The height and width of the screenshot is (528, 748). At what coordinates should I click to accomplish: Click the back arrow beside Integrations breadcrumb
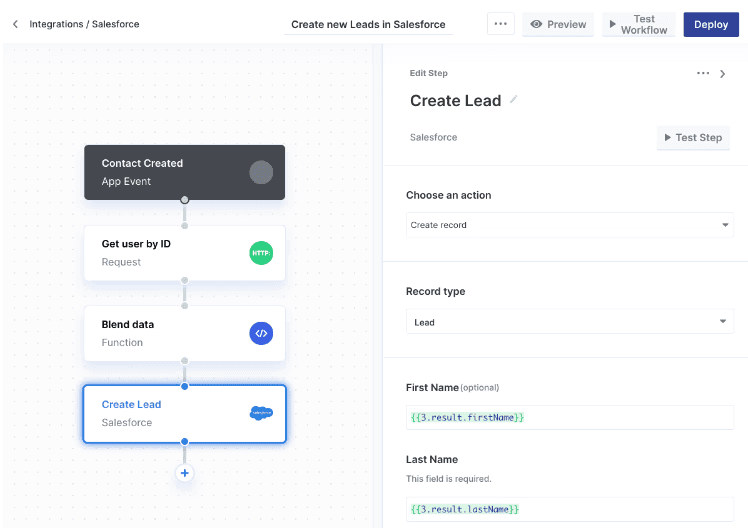(x=15, y=24)
